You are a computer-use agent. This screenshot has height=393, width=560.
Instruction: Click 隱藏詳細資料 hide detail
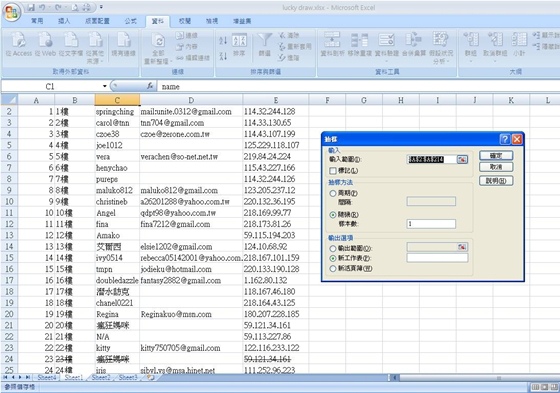pos(546,46)
